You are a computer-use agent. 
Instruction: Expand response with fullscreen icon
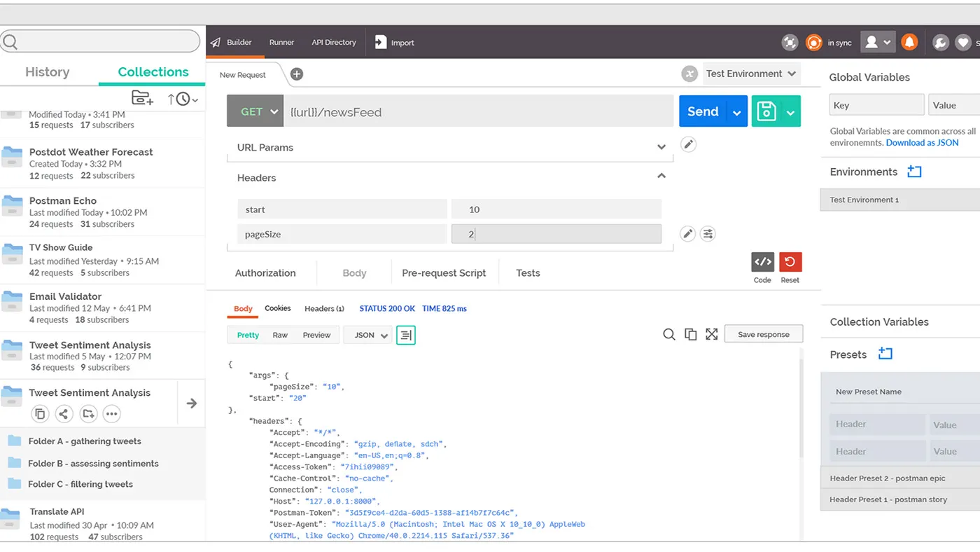point(711,334)
